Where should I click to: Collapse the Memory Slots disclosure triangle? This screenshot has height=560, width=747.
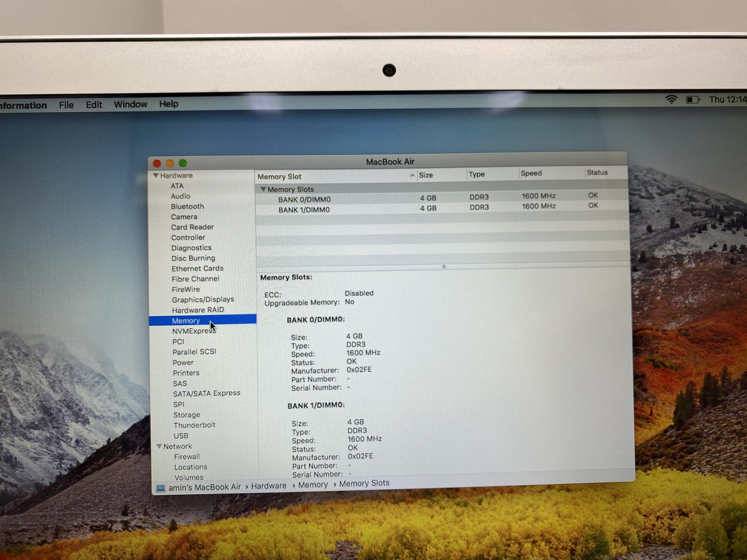264,189
